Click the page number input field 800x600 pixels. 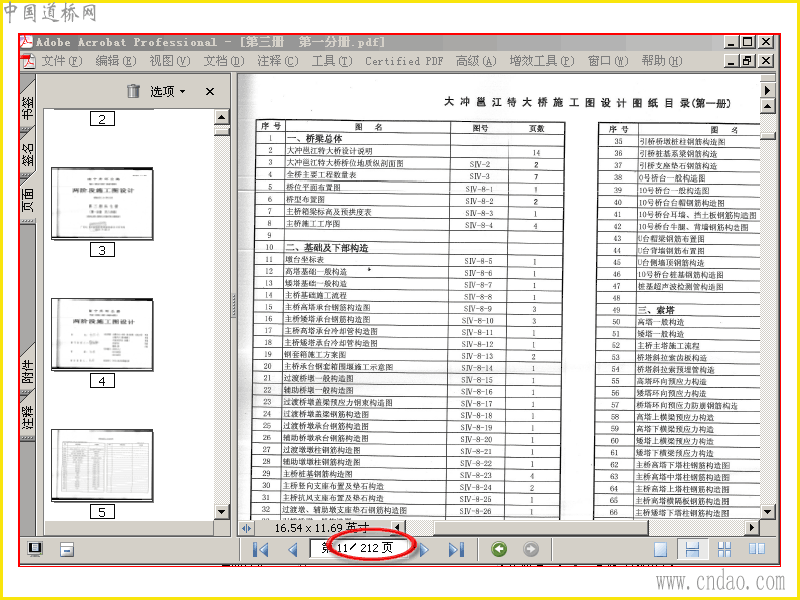(x=362, y=548)
